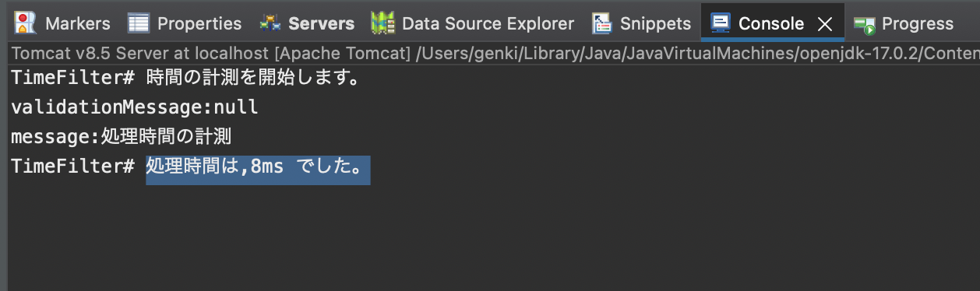Click the Console monitor icon
This screenshot has width=980, height=291.
click(x=721, y=23)
